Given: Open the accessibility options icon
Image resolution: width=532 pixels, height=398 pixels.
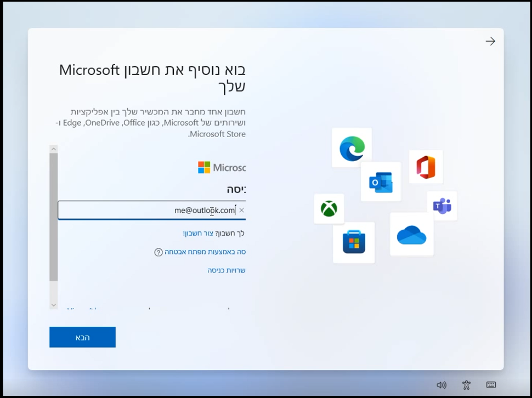Looking at the screenshot, I should 467,385.
